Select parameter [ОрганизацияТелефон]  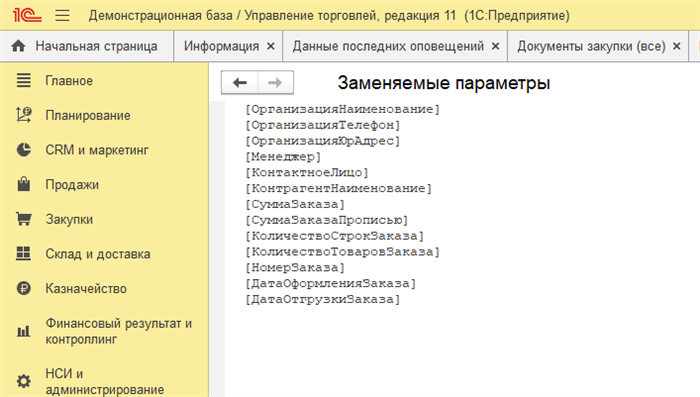click(323, 125)
